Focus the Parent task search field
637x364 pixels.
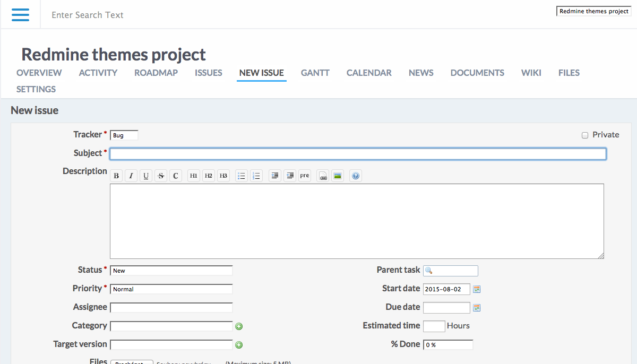pyautogui.click(x=451, y=271)
